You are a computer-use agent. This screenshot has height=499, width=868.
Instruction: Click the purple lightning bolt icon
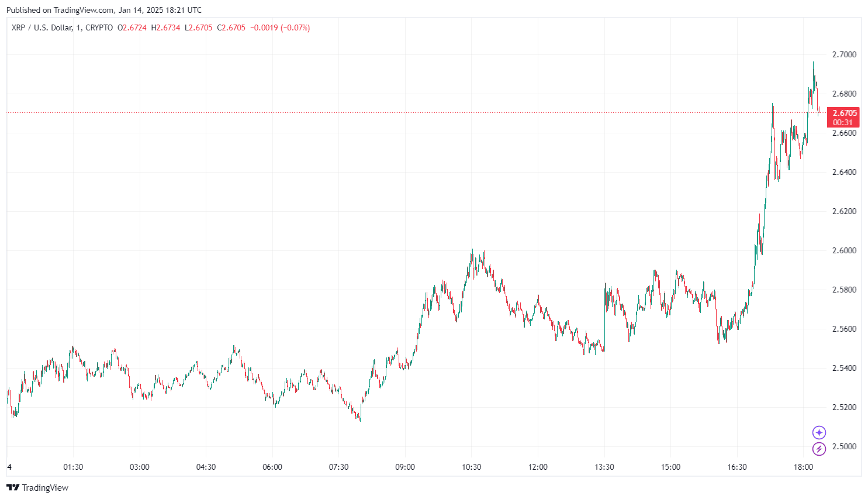click(819, 449)
